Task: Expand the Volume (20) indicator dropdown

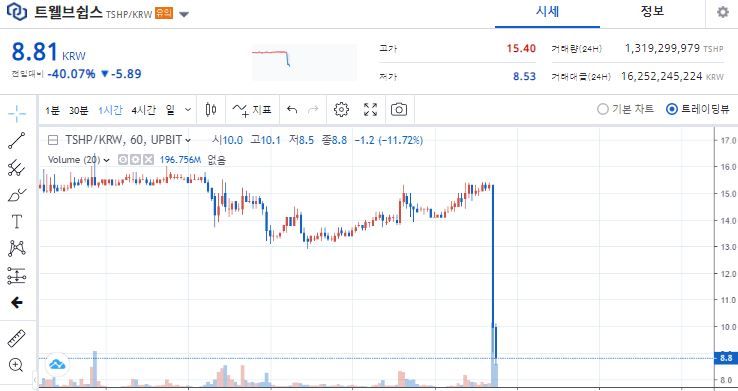Action: tap(106, 160)
